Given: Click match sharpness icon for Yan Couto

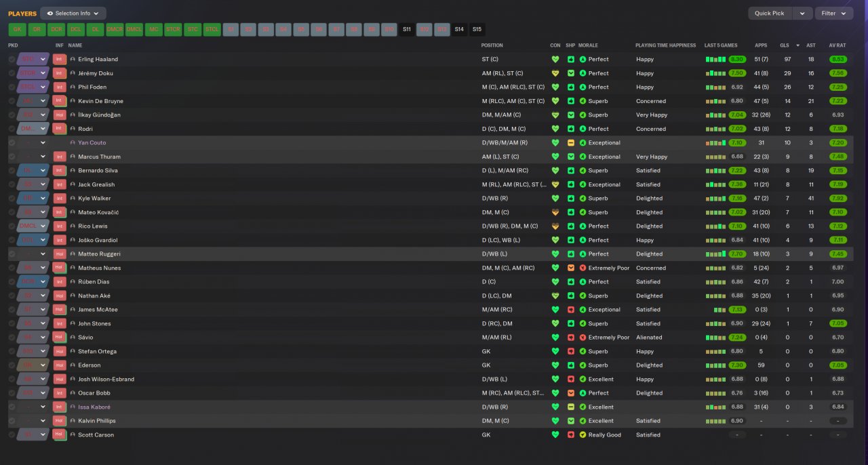Looking at the screenshot, I should (571, 142).
